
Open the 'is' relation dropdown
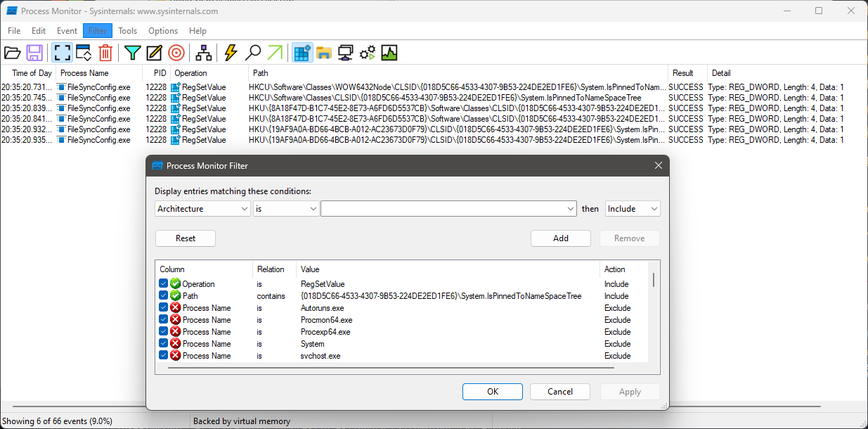pyautogui.click(x=286, y=209)
